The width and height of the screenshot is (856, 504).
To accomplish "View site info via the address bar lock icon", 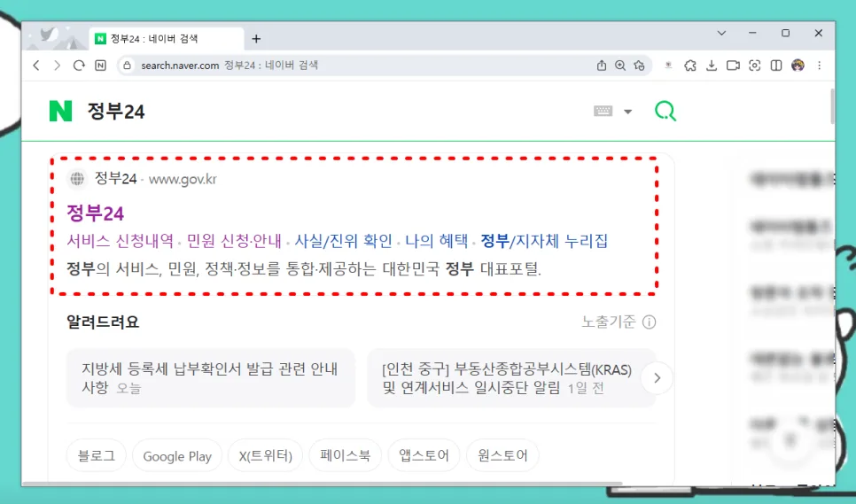I will (127, 66).
